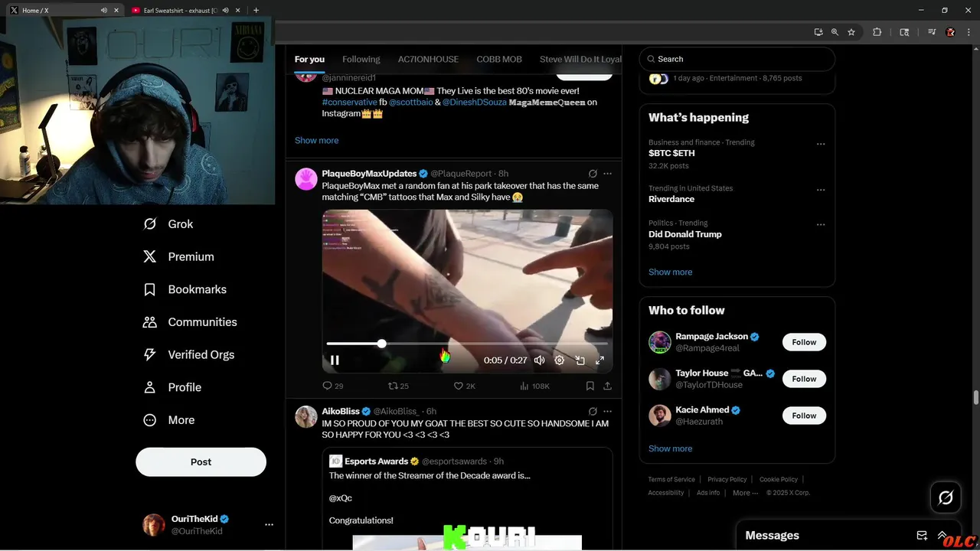
Task: Repost the PlaqueBoyMaxUpdates post
Action: point(398,386)
